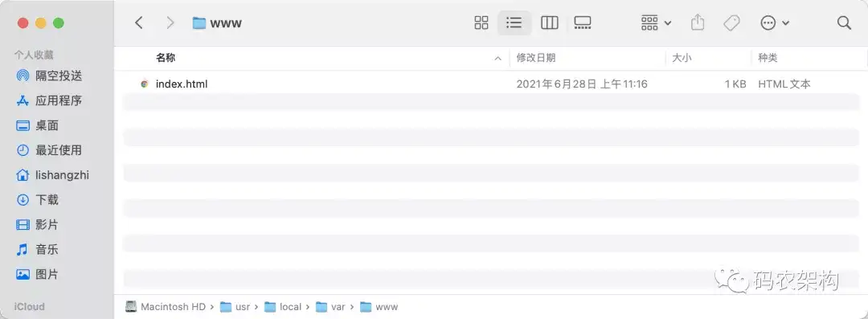
Task: Click the 1 KB size cell
Action: [735, 84]
